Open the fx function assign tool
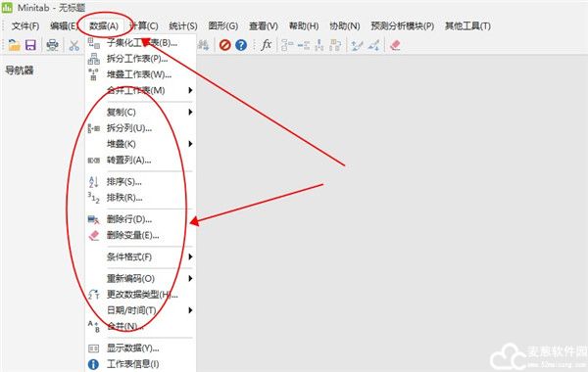Screen dimensions: 588x372 266,45
